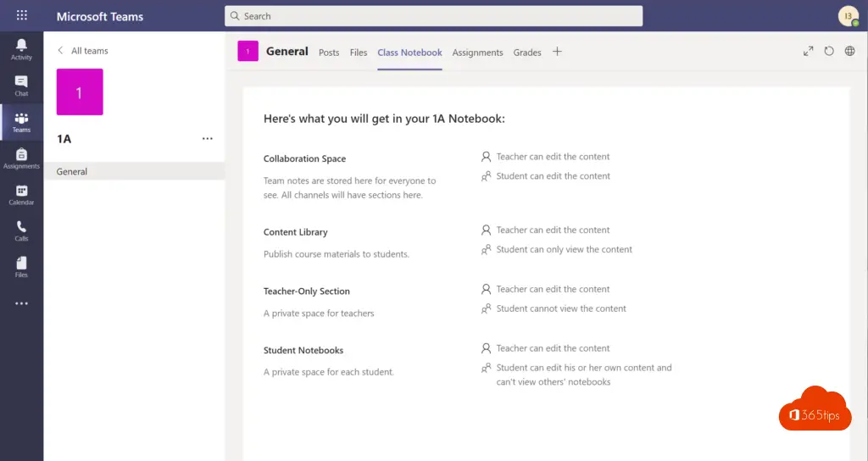Image resolution: width=868 pixels, height=461 pixels.
Task: Open Files in the sidebar
Action: [x=21, y=267]
